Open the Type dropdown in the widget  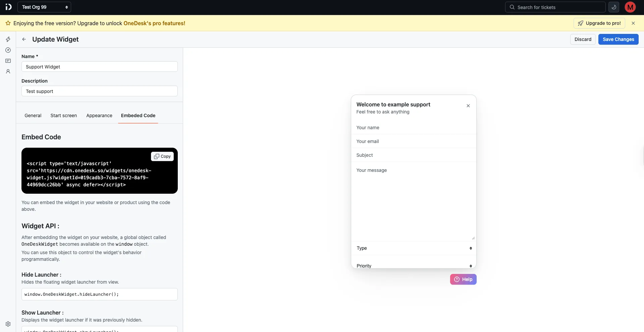pos(413,248)
